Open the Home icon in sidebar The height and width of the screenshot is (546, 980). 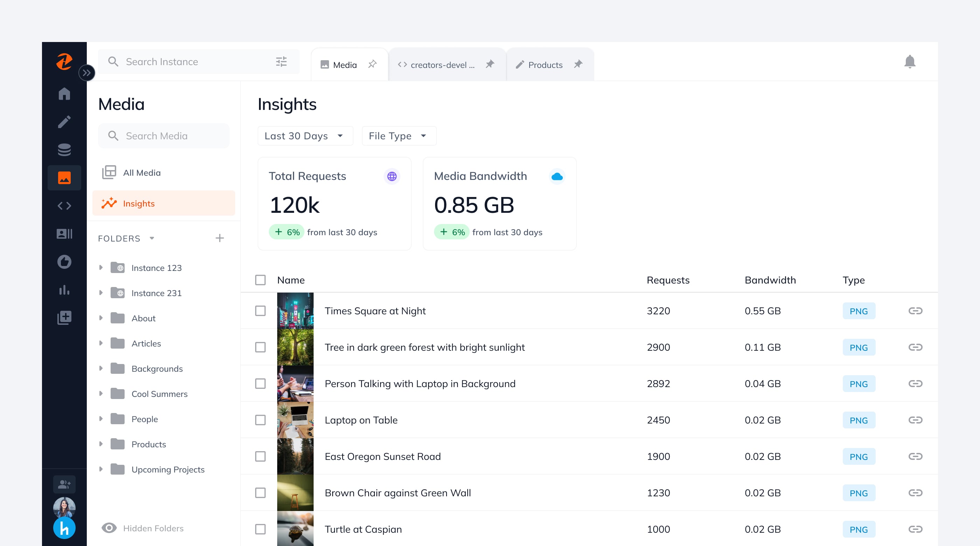(64, 93)
